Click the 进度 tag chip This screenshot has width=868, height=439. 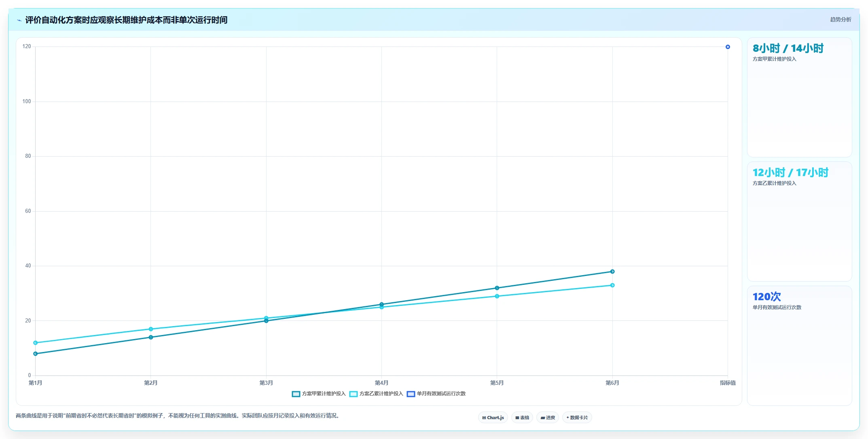548,418
